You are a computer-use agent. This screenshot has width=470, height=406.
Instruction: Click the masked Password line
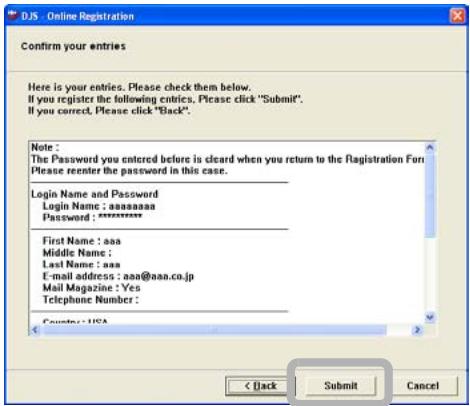[92, 217]
